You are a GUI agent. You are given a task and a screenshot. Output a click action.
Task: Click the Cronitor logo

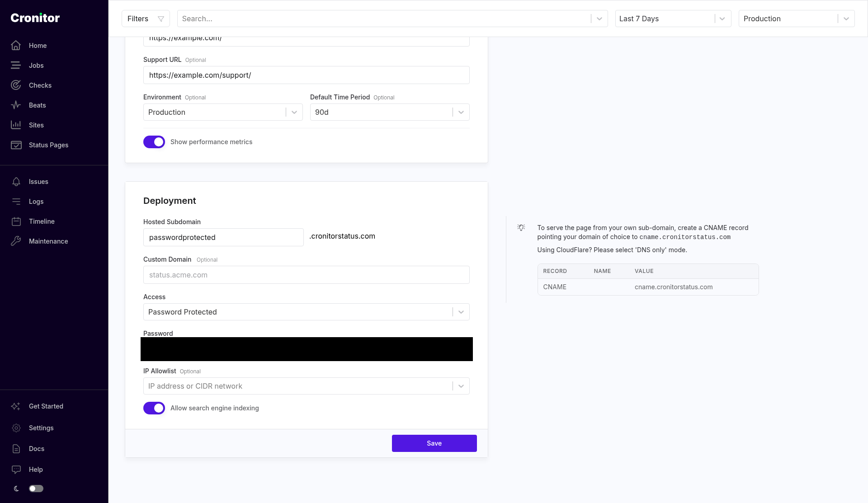35,18
